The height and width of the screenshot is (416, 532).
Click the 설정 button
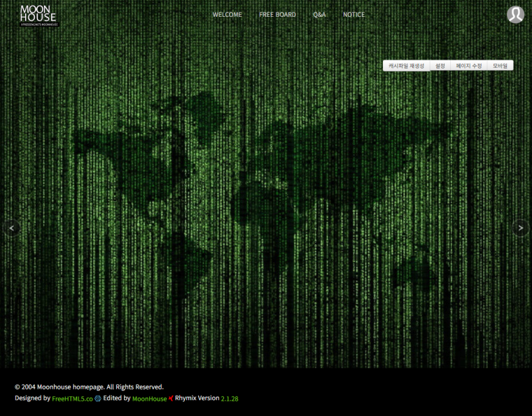coord(440,66)
